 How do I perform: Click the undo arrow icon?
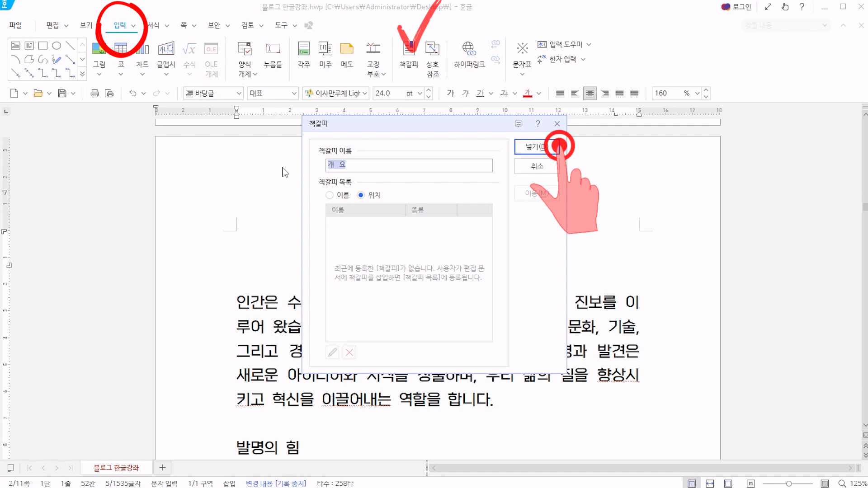(132, 94)
